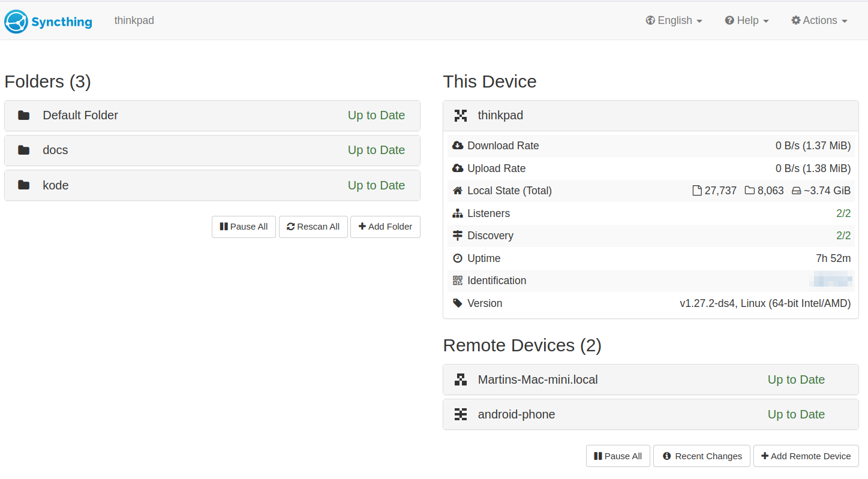The height and width of the screenshot is (479, 868).
Task: Click the Version tag icon
Action: tap(458, 303)
